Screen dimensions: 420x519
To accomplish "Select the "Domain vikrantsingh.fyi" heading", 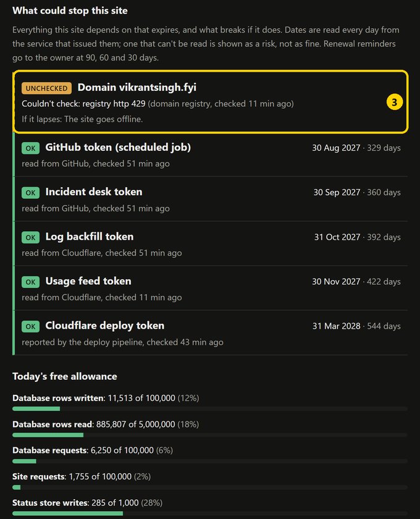I will coord(136,87).
